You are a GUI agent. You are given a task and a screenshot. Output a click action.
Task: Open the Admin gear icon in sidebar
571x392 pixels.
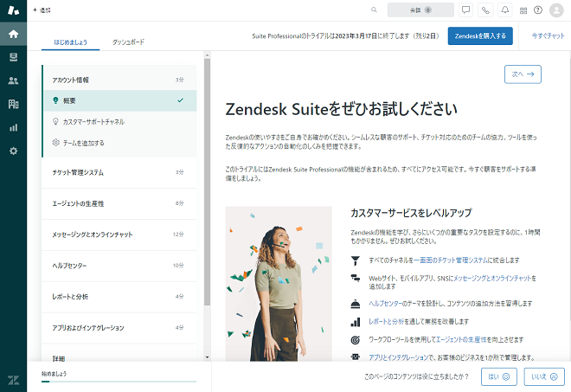14,151
